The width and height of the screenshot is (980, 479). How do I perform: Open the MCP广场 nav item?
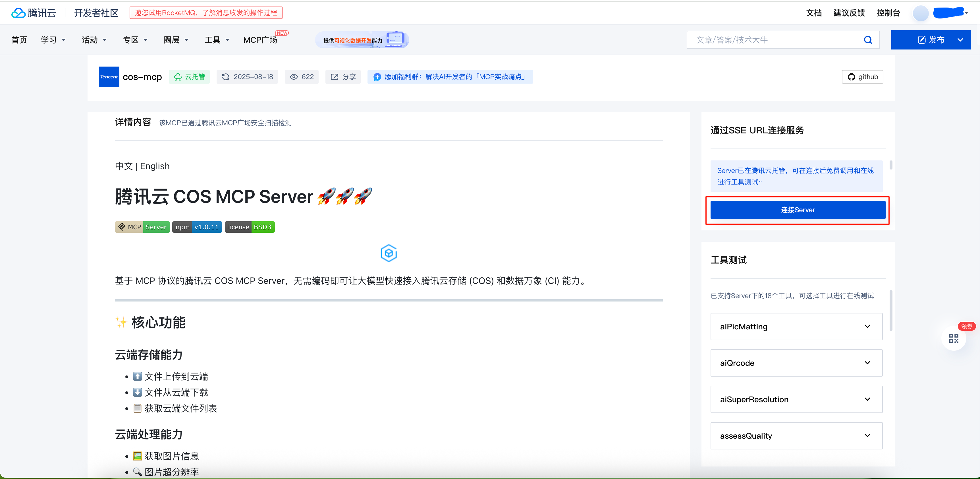[x=260, y=40]
